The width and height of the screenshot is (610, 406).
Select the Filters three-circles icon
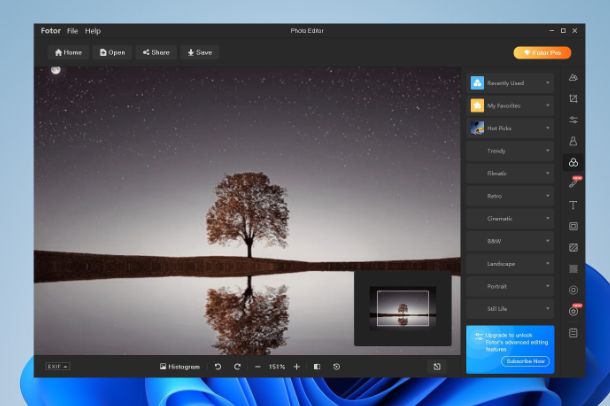point(573,163)
